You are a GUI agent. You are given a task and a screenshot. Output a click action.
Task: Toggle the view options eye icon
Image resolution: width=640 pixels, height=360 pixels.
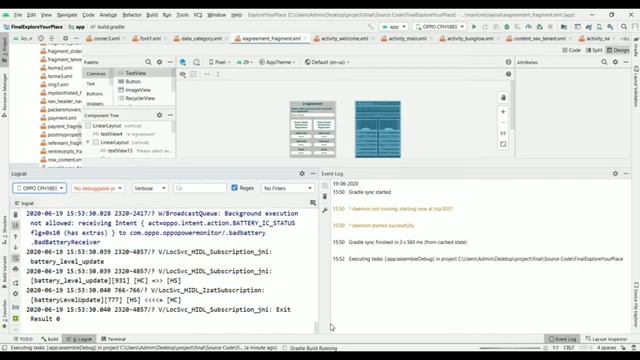coord(183,74)
